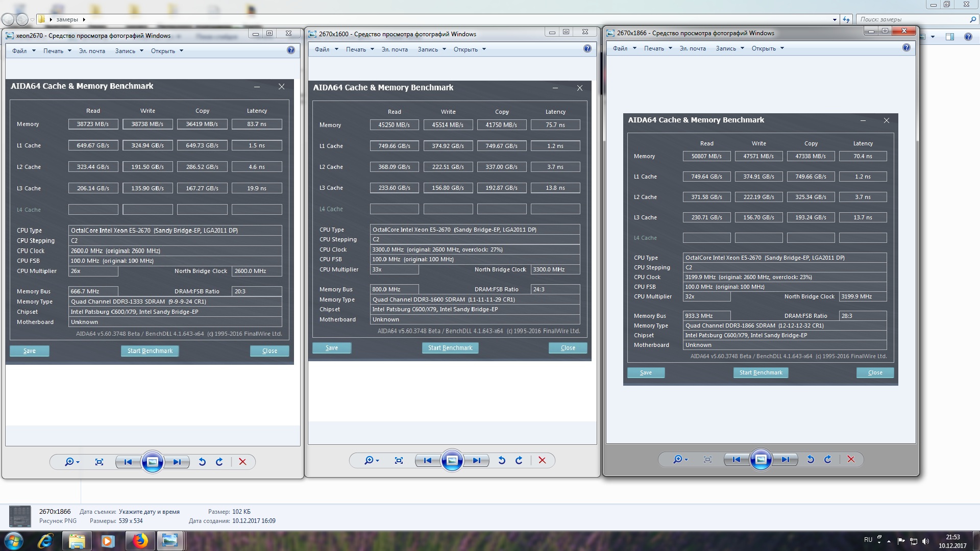Open Windows Start menu

(14, 541)
